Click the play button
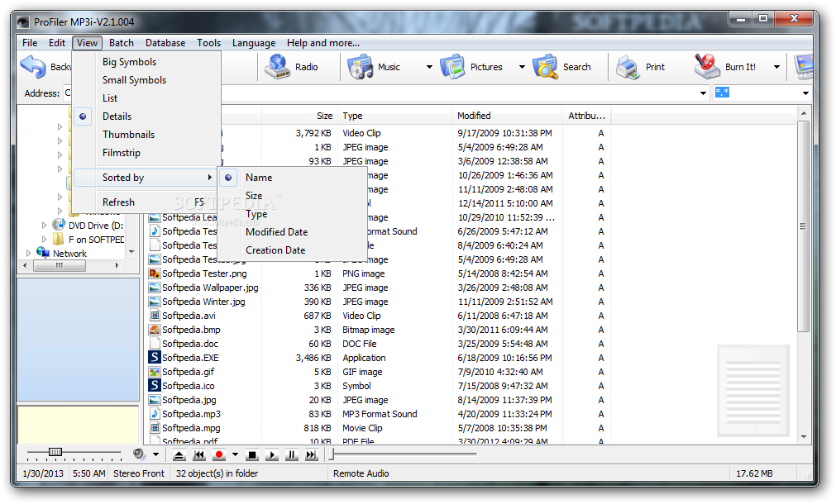The height and width of the screenshot is (504, 836). tap(272, 455)
